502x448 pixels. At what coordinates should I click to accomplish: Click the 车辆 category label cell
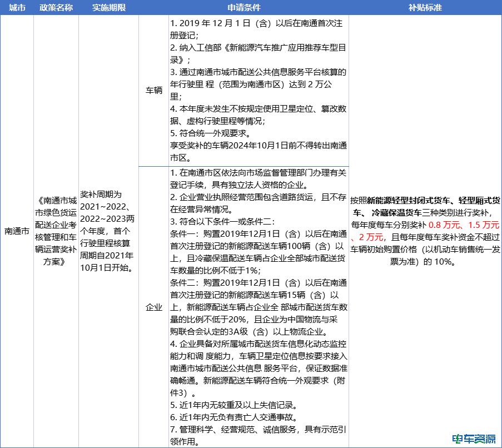click(153, 91)
